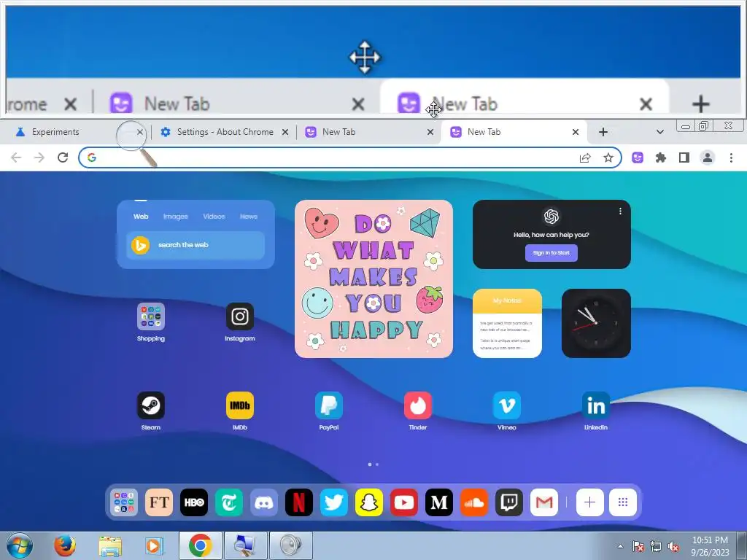
Task: Select the Videos search tab
Action: coord(214,216)
